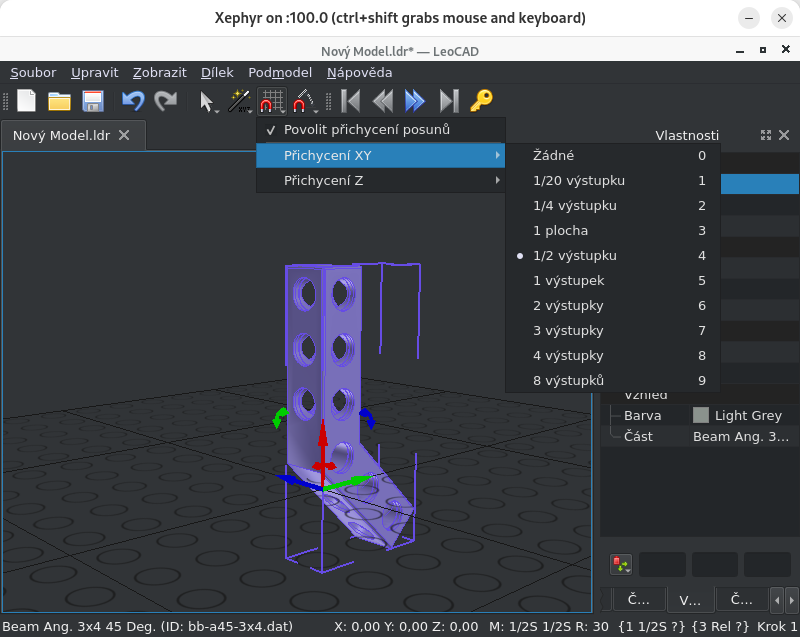Click the angle snap magnet icon
Screen dimensions: 800x637
click(x=302, y=100)
